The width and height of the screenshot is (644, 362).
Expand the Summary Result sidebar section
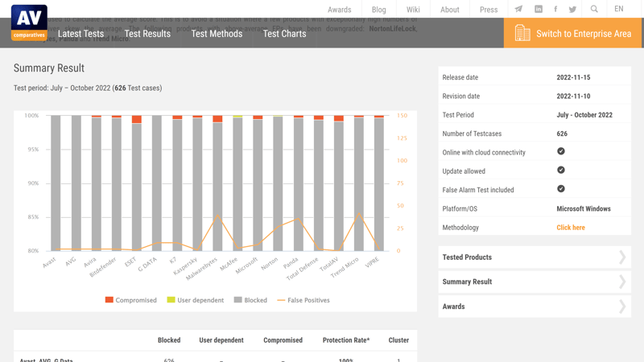point(535,282)
